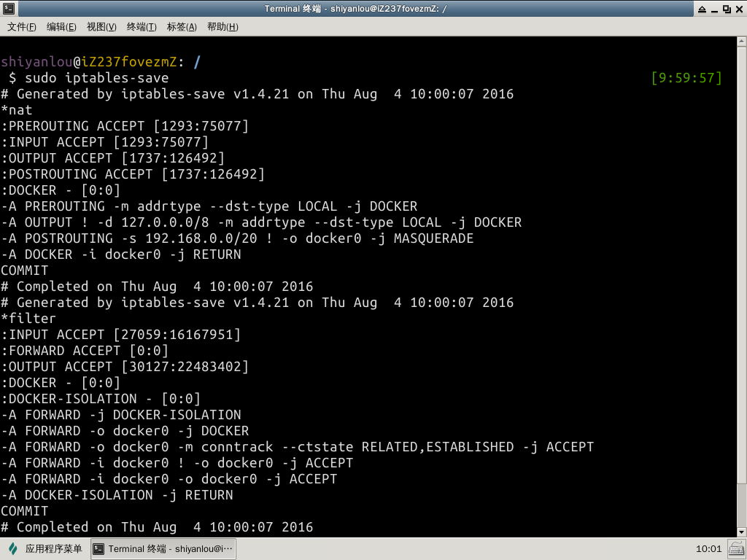Click the '*filter' line in terminal output
747x560 pixels.
(29, 319)
